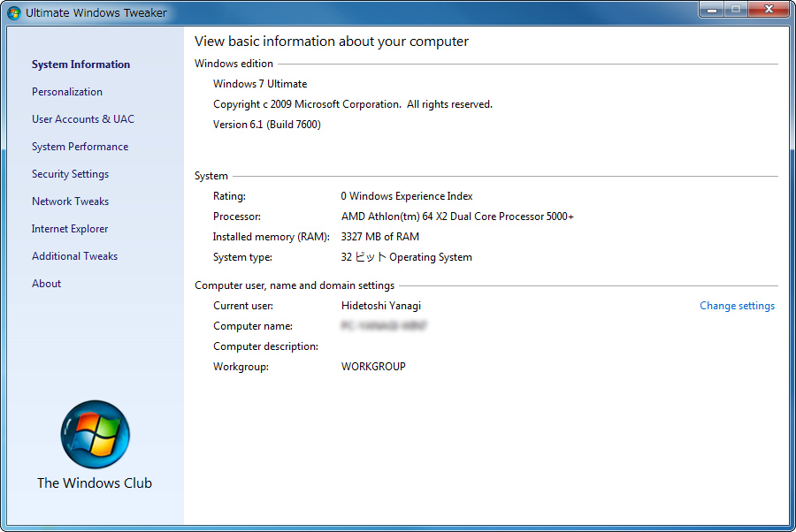Open Internet Explorer tweaks
Image resolution: width=796 pixels, height=532 pixels.
[70, 229]
